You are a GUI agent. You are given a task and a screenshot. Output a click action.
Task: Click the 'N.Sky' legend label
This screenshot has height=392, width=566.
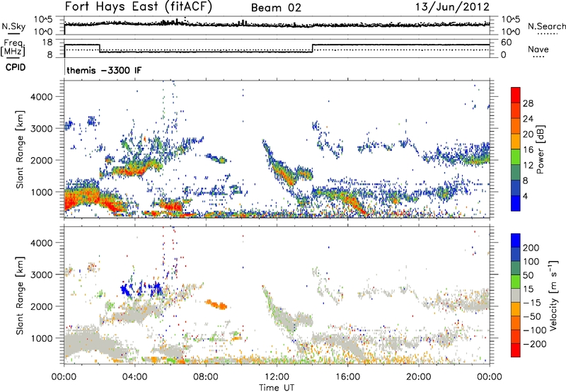(13, 26)
